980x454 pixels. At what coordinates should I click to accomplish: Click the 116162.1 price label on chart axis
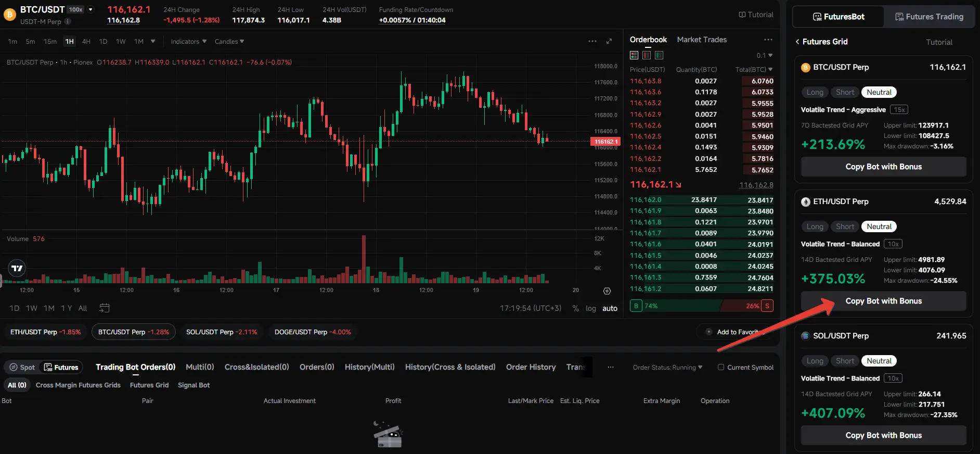605,142
